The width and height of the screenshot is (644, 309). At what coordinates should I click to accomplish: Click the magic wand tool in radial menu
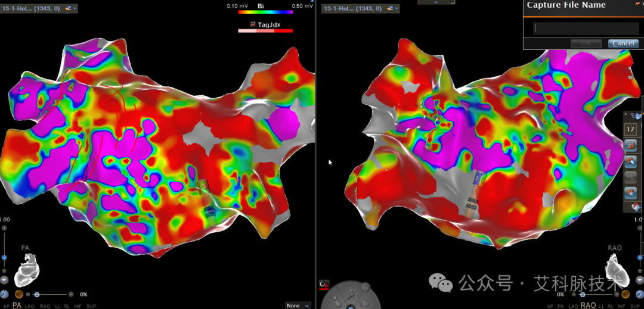coord(352,294)
